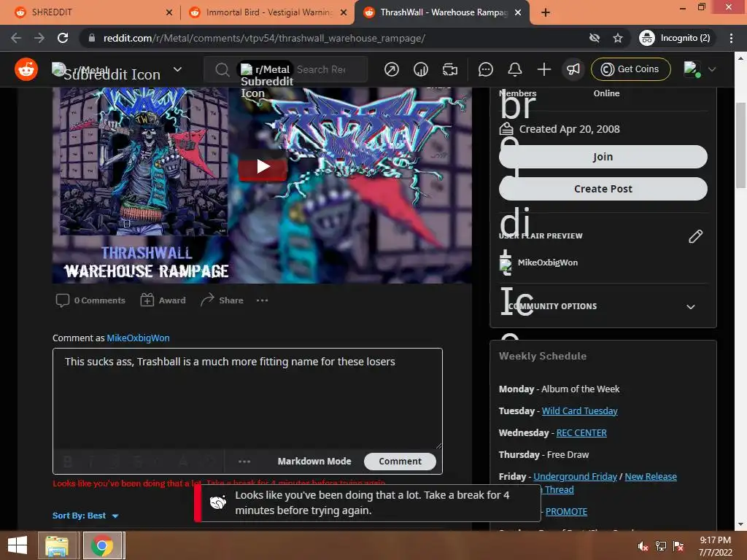Expand the user account menu chevron

712,69
